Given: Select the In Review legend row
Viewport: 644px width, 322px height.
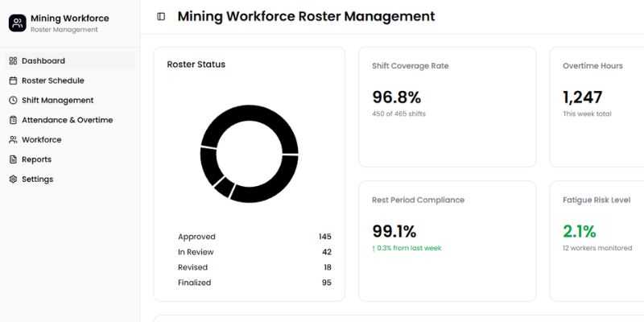Looking at the screenshot, I should 254,252.
